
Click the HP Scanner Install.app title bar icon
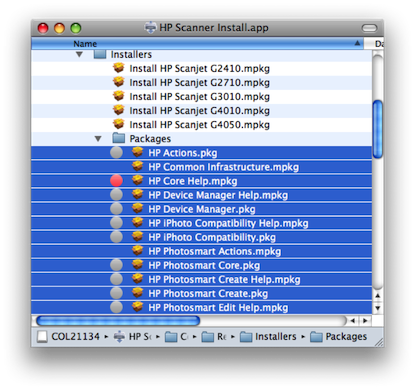[150, 27]
